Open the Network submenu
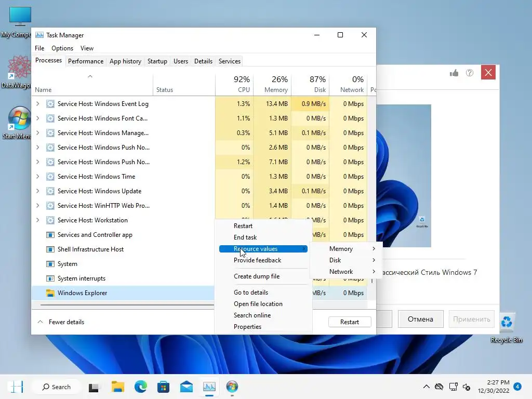532x399 pixels. point(347,272)
